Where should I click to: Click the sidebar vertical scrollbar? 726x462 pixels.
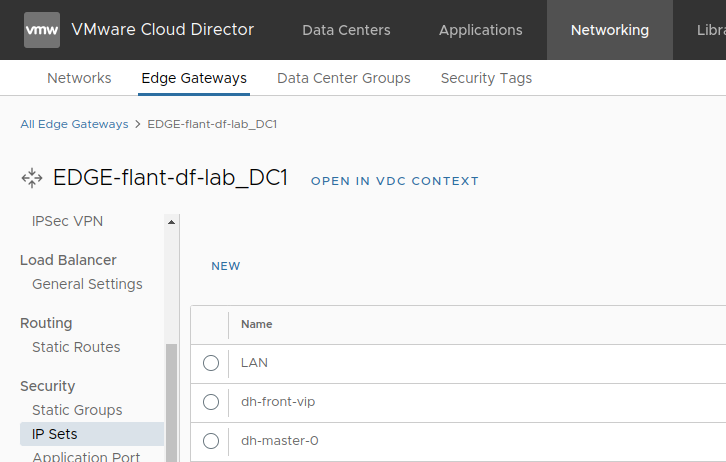click(171, 400)
